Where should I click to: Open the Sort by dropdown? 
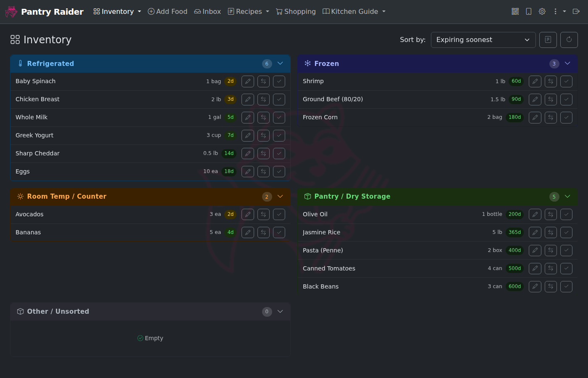click(483, 40)
